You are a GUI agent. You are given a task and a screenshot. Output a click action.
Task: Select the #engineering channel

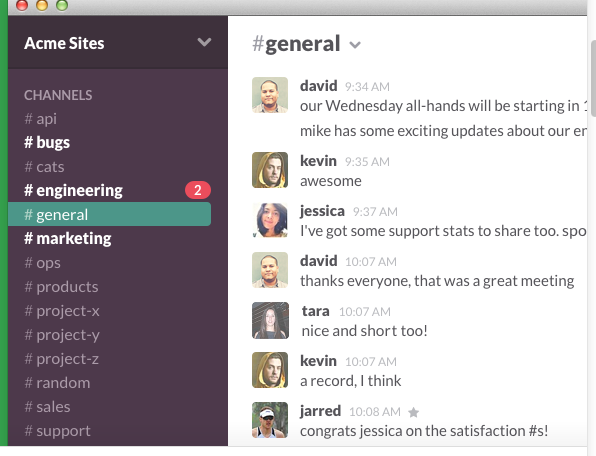73,190
